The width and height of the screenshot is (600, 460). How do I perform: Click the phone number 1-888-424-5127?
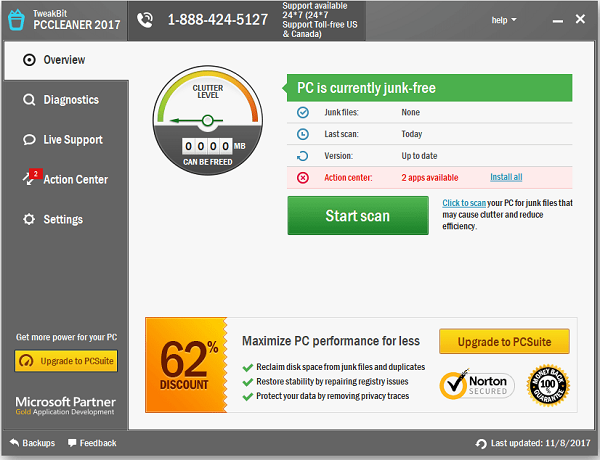(218, 20)
